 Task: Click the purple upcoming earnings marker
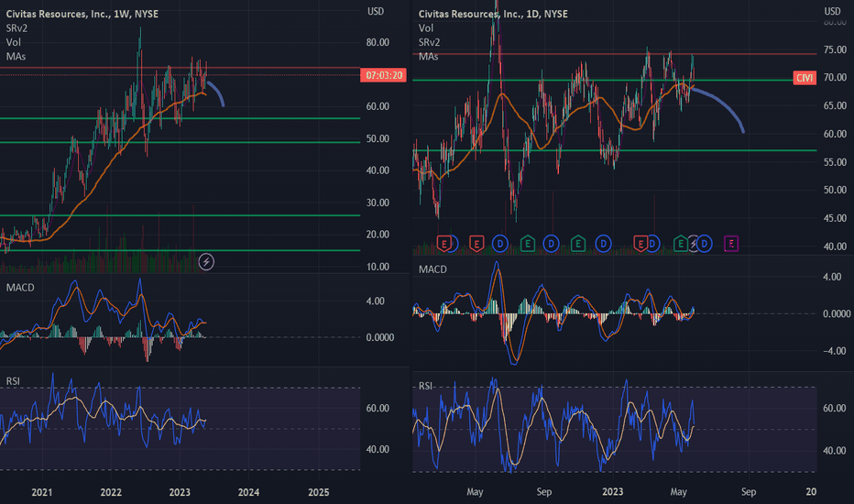(x=731, y=244)
